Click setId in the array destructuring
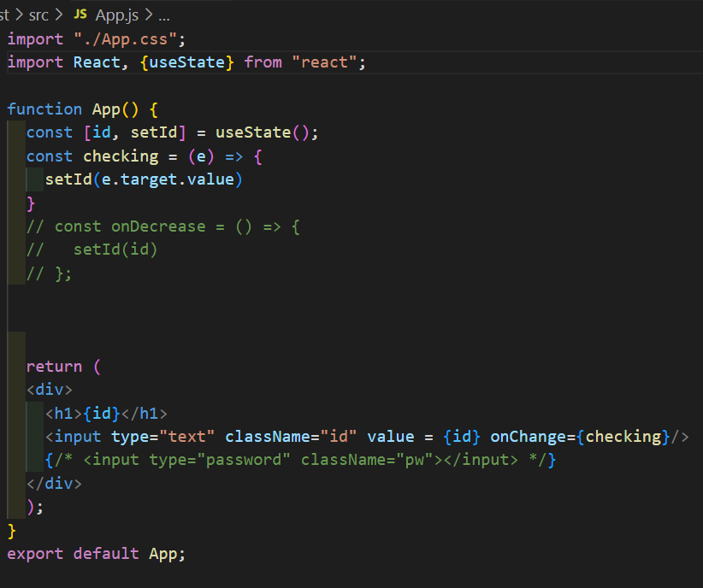The width and height of the screenshot is (703, 588). (x=154, y=132)
